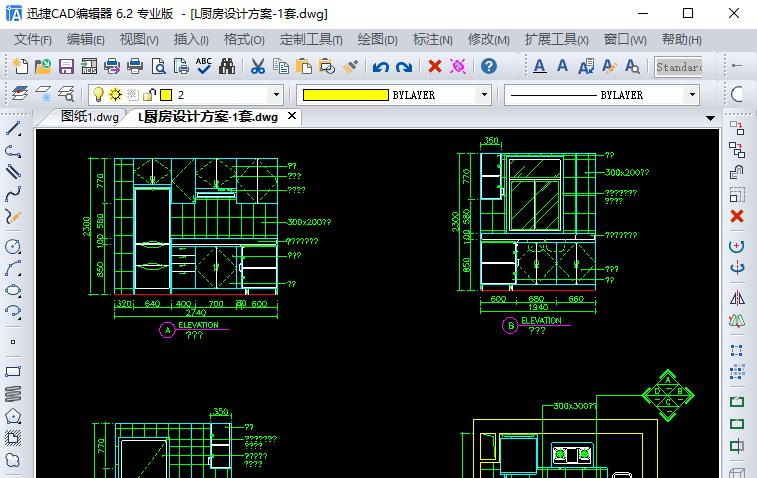Open the 绘图(D) menu
This screenshot has height=478, width=757.
377,39
